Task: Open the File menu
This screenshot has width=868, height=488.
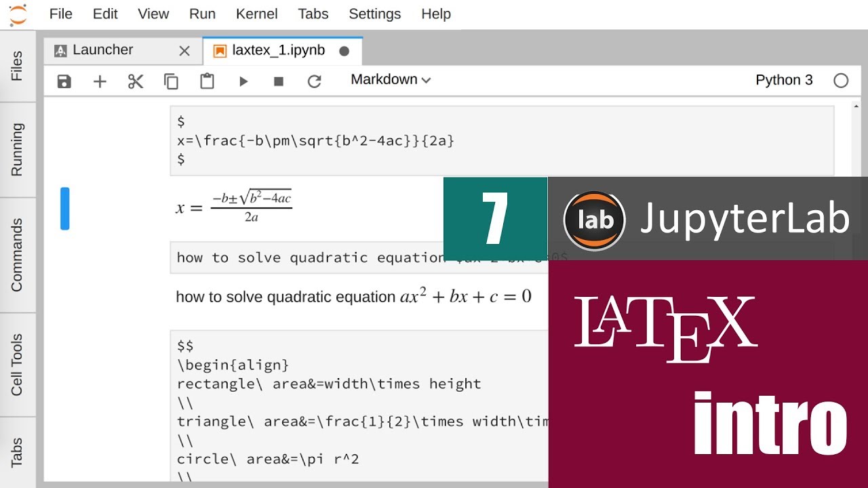Action: tap(61, 14)
